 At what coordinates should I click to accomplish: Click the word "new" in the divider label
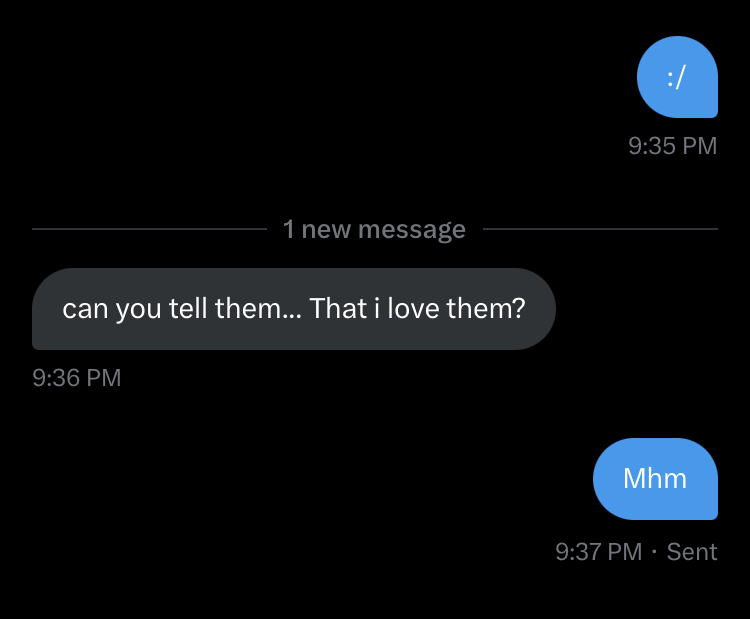327,230
